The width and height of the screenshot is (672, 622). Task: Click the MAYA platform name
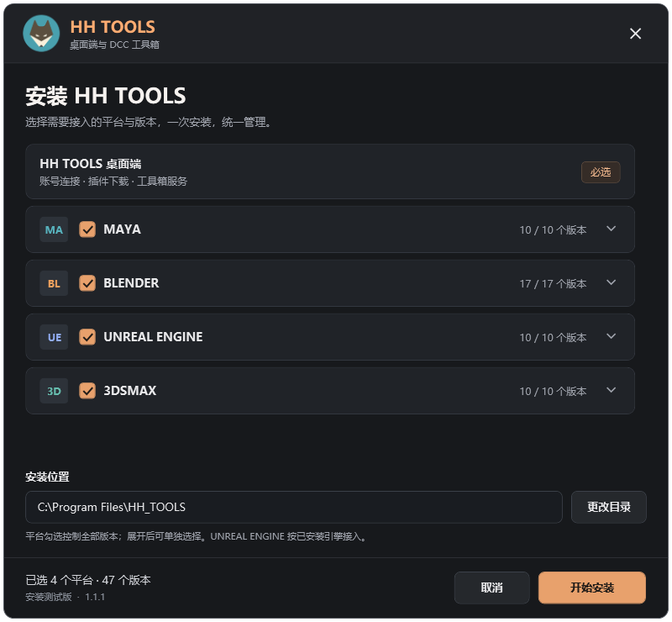pyautogui.click(x=122, y=229)
